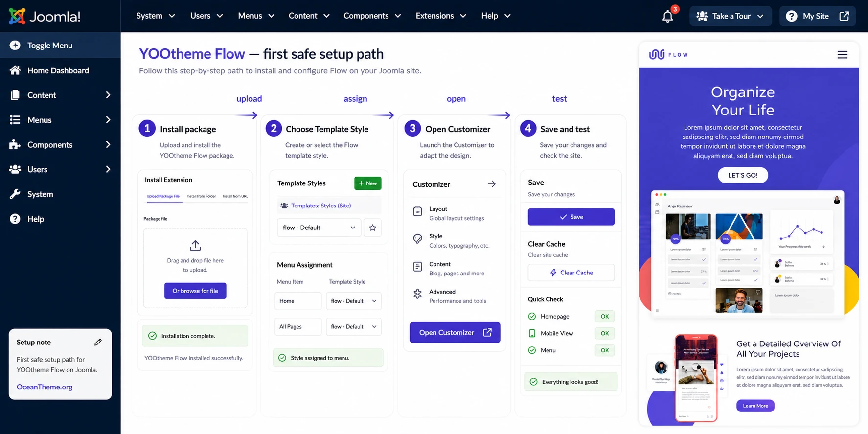
Task: Expand the Users sidebar item
Action: 60,169
